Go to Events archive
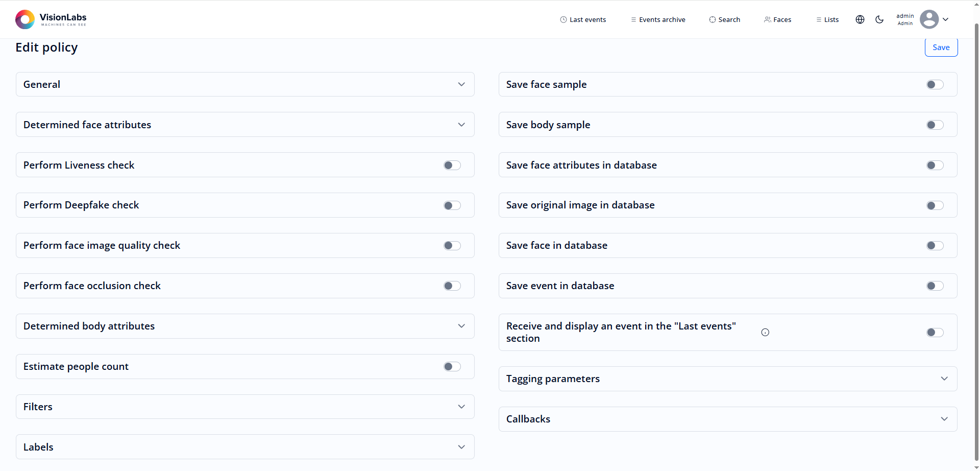This screenshot has height=471, width=980. click(658, 20)
